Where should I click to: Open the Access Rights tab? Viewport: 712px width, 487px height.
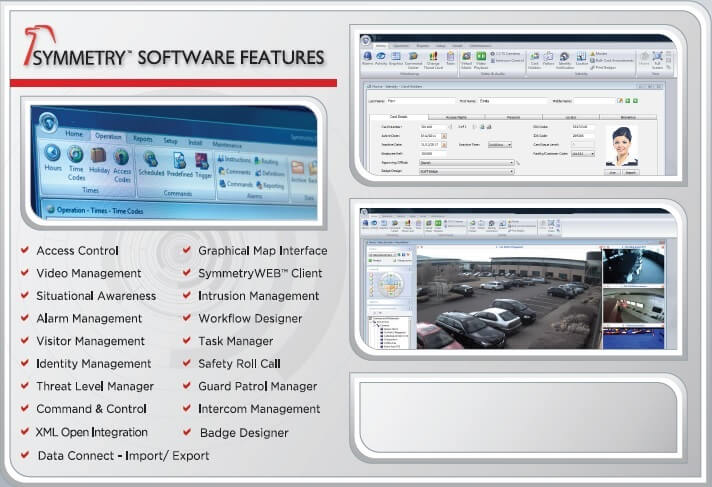(456, 117)
